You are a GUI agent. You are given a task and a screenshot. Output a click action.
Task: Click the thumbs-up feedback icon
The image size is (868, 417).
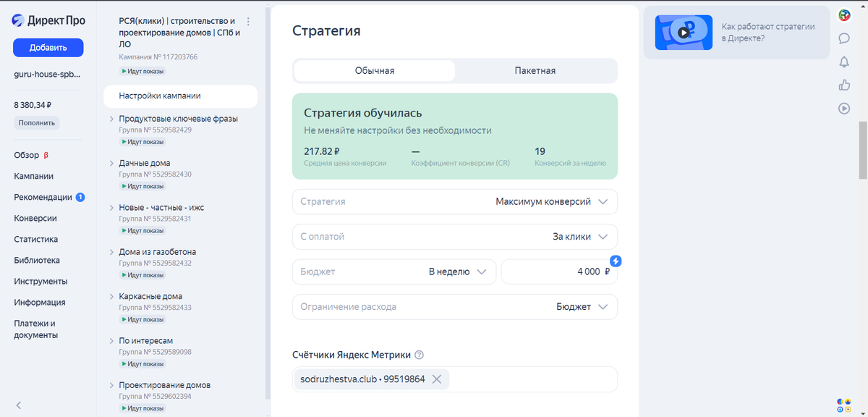[844, 85]
